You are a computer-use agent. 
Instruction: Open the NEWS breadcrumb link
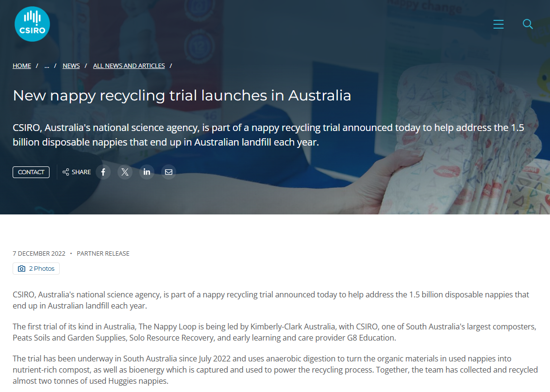[71, 66]
